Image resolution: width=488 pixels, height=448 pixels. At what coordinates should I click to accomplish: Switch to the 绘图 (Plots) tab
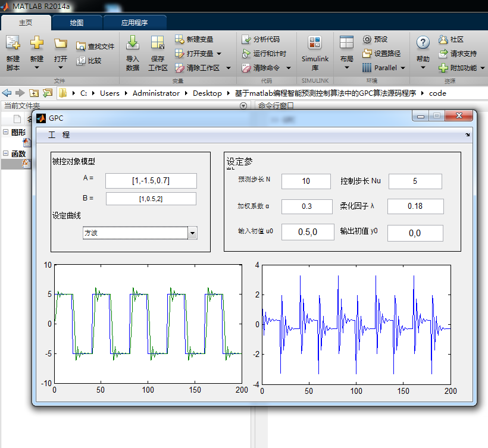pos(77,23)
